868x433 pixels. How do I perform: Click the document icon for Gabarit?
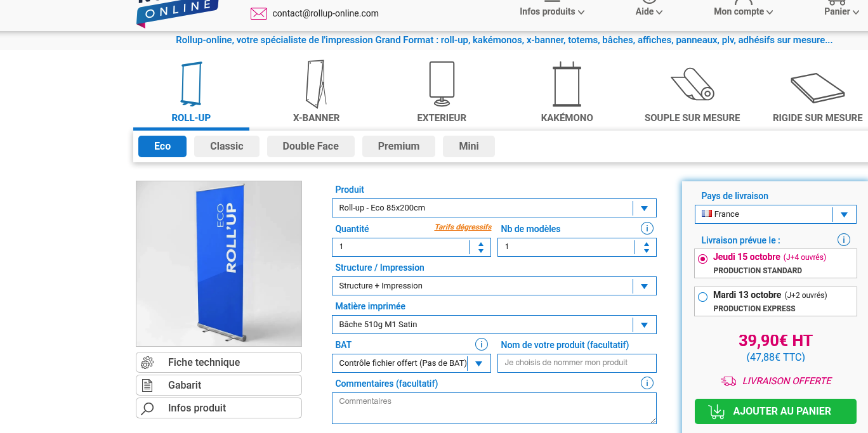click(147, 385)
